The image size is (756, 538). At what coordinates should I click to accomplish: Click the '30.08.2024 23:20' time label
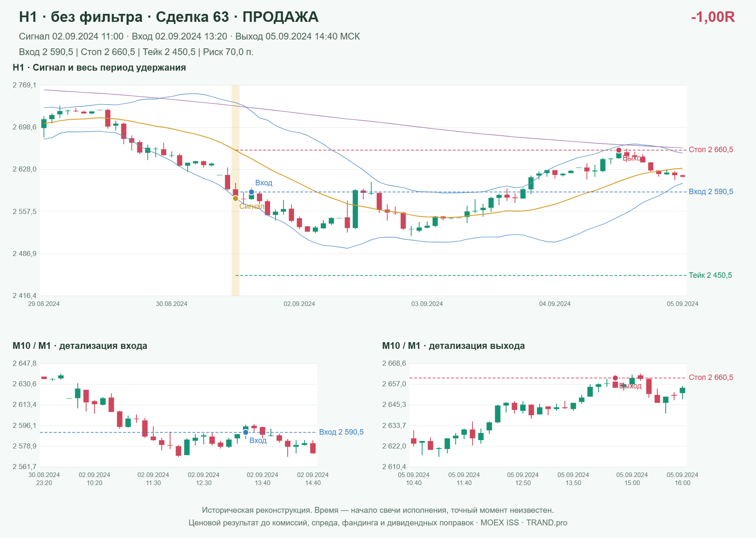click(x=44, y=479)
